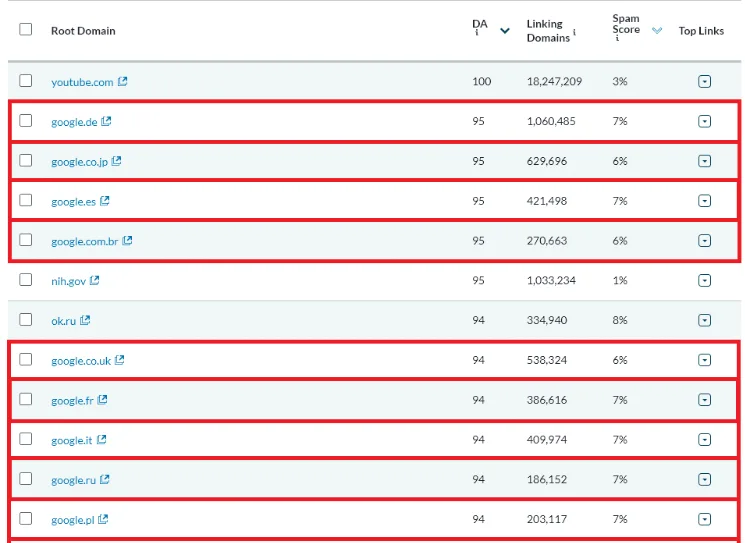This screenshot has width=745, height=543.
Task: Expand Top Links for google.co.jp
Action: point(705,162)
